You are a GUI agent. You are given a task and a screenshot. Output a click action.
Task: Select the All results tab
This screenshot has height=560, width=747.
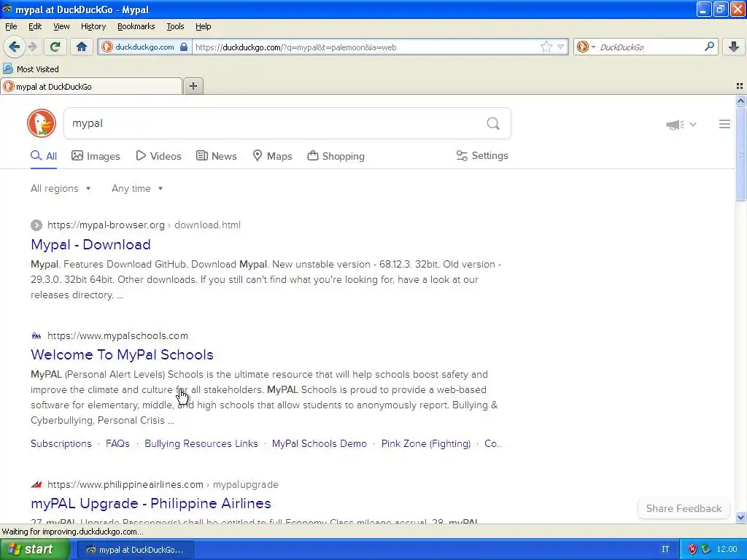point(44,156)
